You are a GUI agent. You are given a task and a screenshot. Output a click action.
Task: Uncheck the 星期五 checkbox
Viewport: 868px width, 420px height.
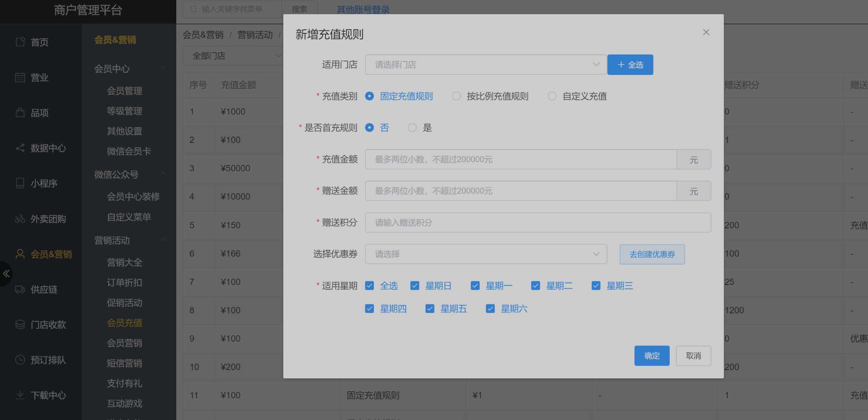[x=430, y=309]
